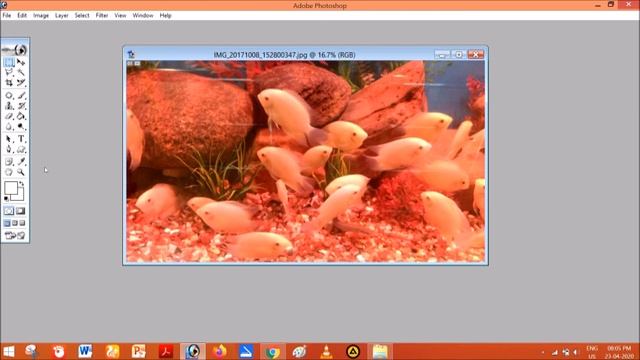Open PowerPoint from taskbar
The width and height of the screenshot is (640, 360).
tap(139, 351)
